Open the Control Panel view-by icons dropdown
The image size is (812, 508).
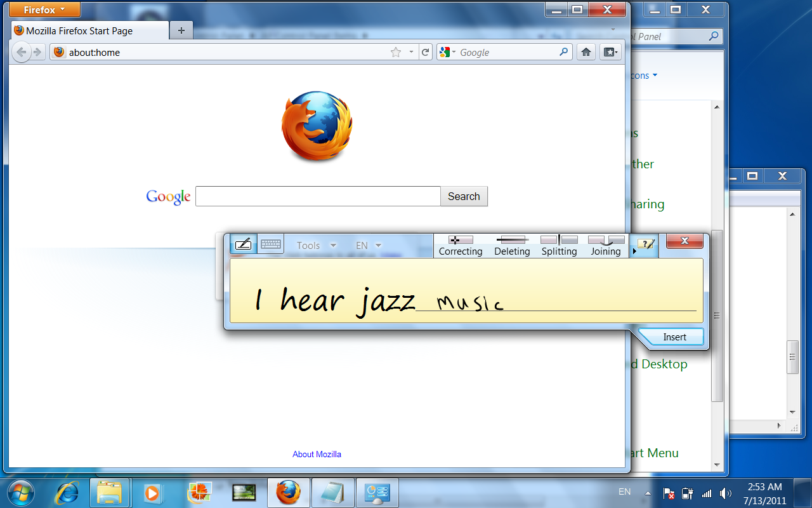click(x=644, y=76)
